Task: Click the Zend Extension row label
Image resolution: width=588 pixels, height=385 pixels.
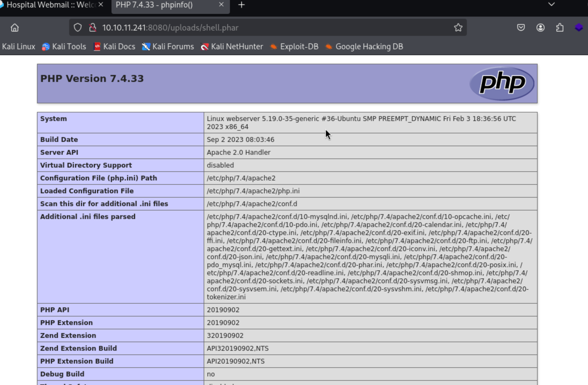Action: tap(68, 335)
